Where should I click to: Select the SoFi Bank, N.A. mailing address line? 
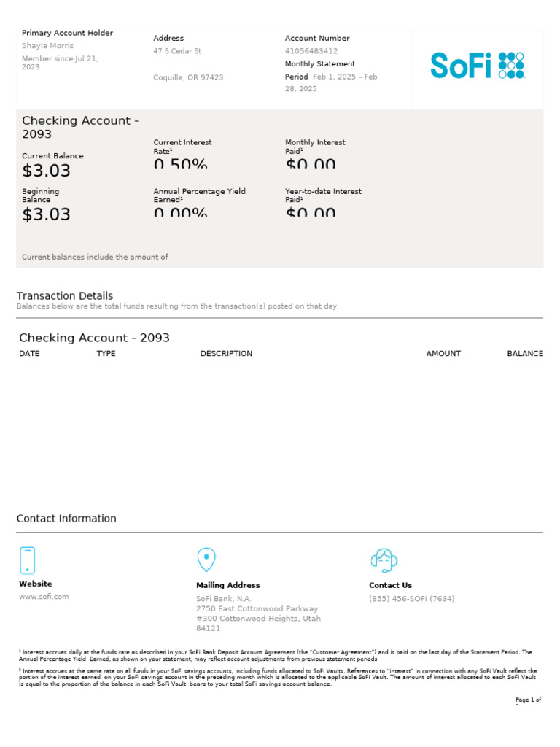coord(223,599)
